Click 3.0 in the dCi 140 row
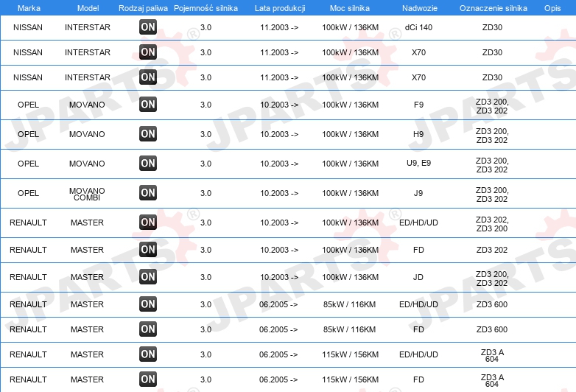 point(206,27)
